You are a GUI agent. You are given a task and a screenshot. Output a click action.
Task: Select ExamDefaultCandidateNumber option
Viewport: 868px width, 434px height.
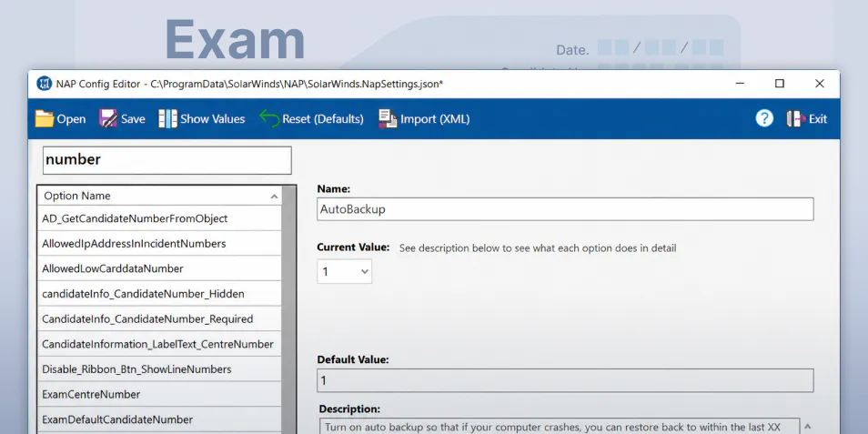159,419
